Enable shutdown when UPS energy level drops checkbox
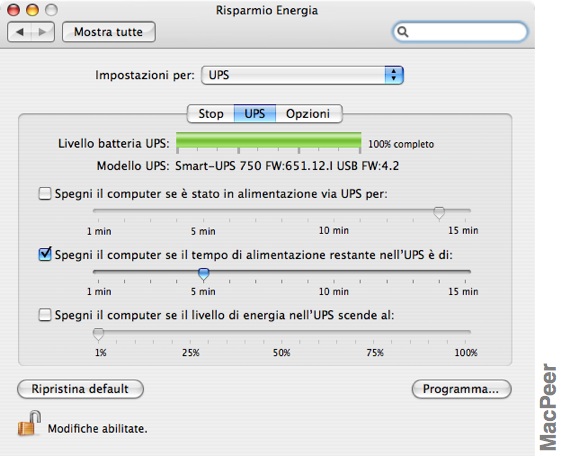 (45, 315)
